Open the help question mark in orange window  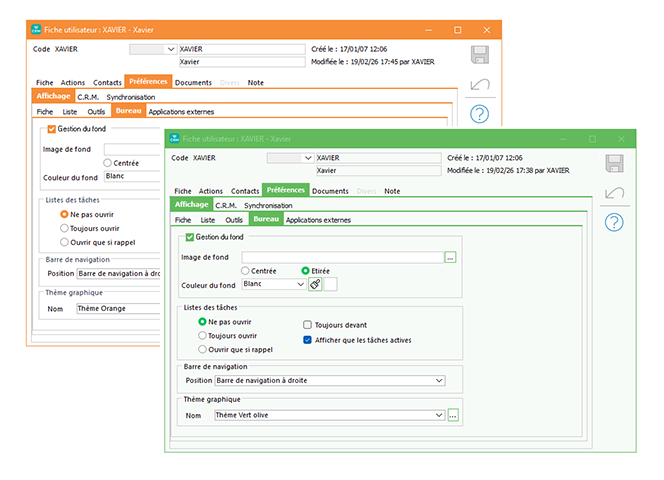pos(479,114)
